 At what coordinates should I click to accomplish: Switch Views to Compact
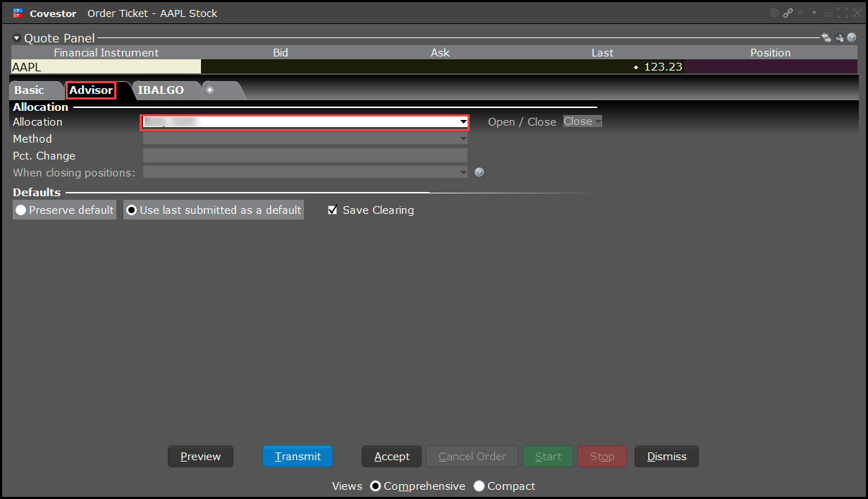pyautogui.click(x=479, y=486)
